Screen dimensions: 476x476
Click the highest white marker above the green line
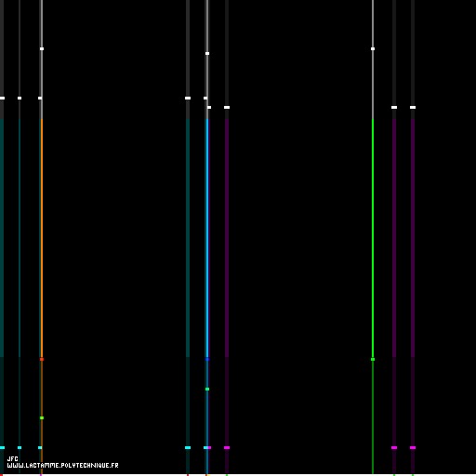click(x=373, y=49)
